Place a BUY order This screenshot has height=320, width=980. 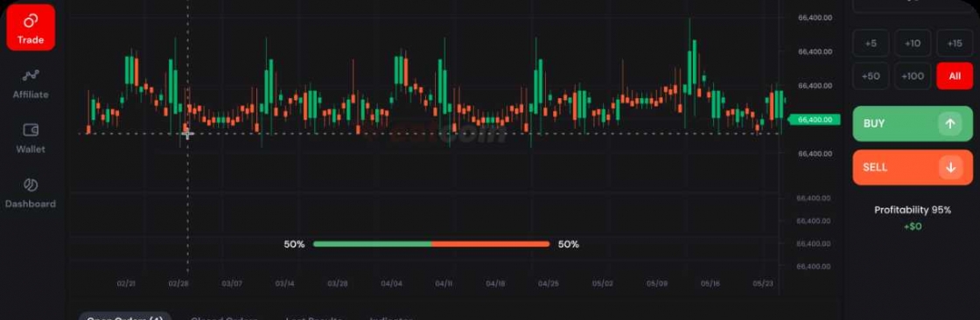click(x=913, y=124)
